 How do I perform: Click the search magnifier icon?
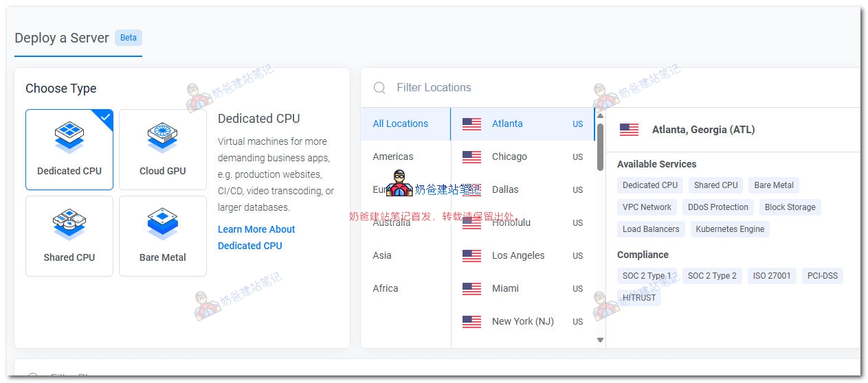point(379,88)
